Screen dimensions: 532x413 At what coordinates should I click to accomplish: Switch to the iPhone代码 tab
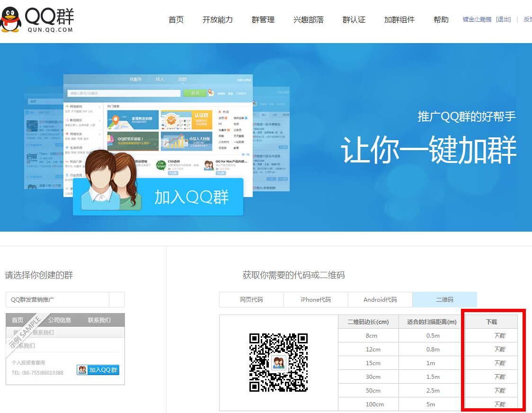316,299
